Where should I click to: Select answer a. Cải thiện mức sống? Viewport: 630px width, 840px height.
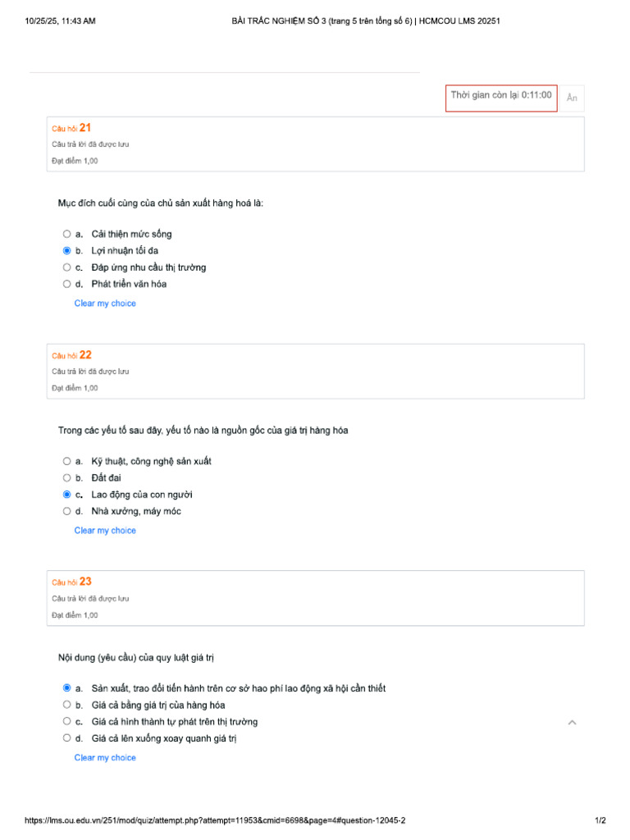pyautogui.click(x=67, y=234)
